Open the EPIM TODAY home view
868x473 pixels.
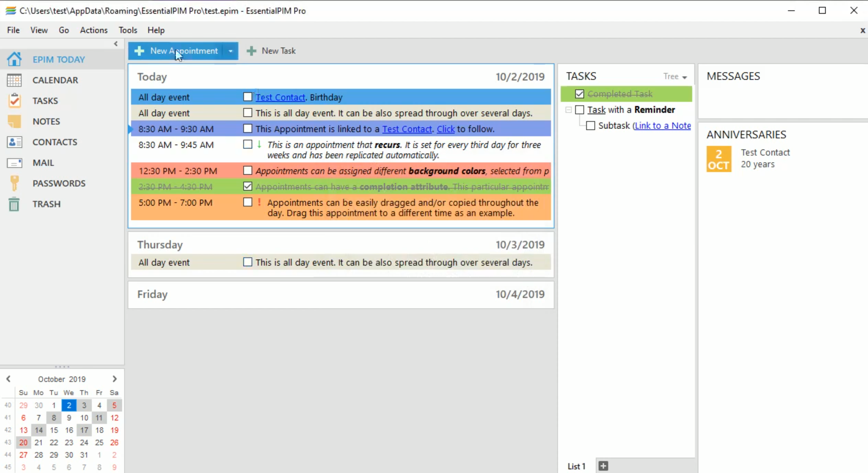59,59
